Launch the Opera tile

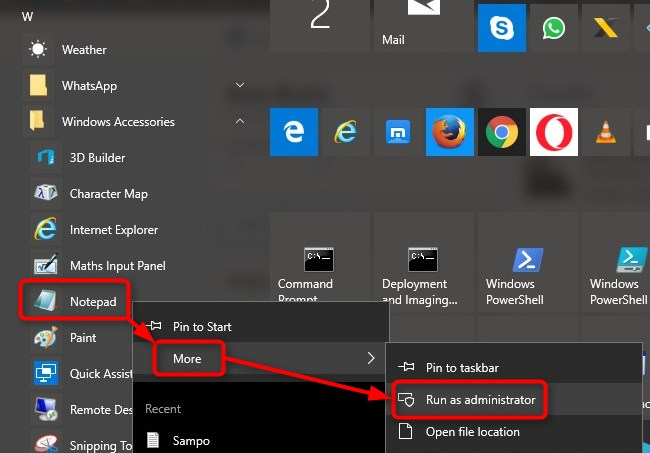[554, 132]
